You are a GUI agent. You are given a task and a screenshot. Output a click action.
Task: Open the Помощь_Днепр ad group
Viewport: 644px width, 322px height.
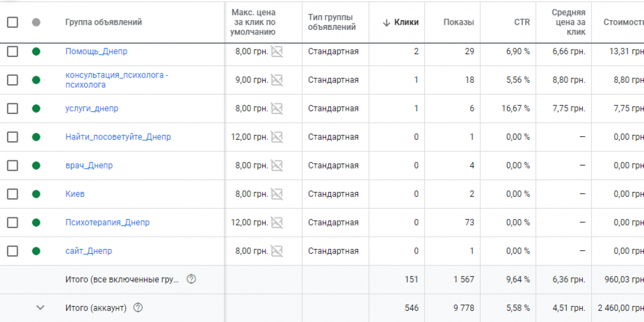tap(96, 52)
